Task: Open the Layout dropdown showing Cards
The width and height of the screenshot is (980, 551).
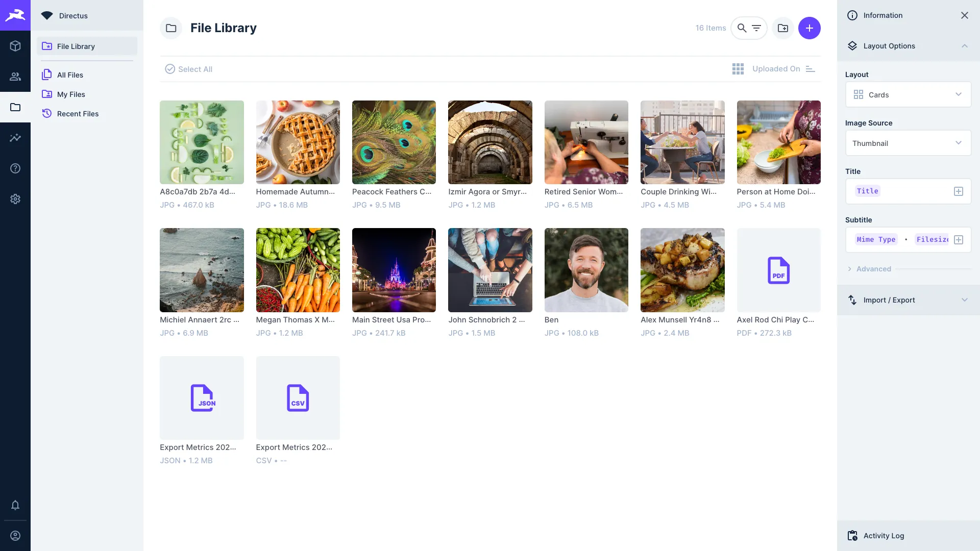Action: [908, 94]
